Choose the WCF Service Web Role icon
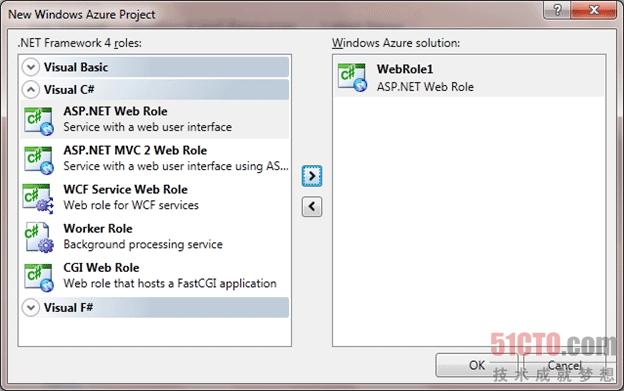 point(38,199)
